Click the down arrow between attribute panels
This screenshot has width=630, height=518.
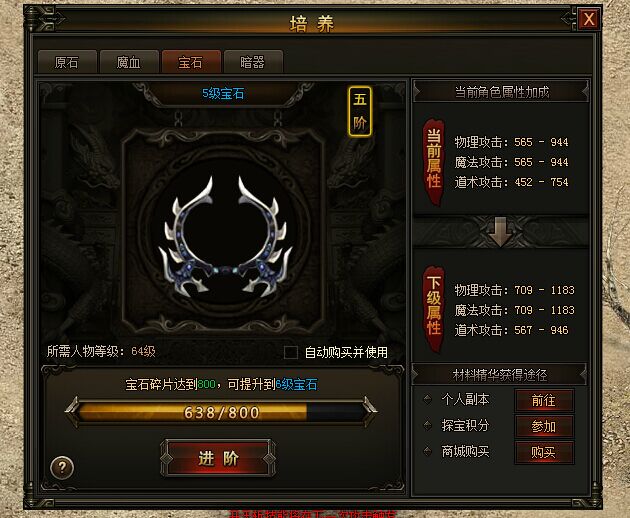pyautogui.click(x=500, y=231)
